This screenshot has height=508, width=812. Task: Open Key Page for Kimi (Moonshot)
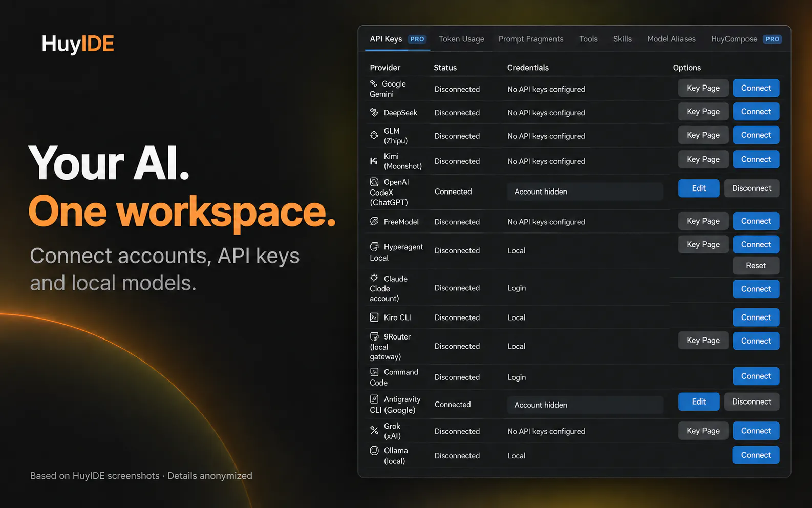point(703,159)
